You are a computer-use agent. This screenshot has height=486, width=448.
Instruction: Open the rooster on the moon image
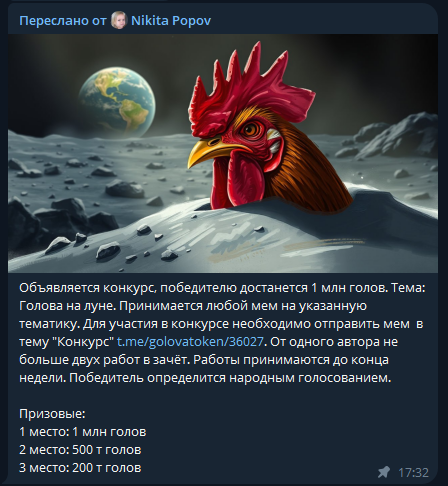(223, 153)
